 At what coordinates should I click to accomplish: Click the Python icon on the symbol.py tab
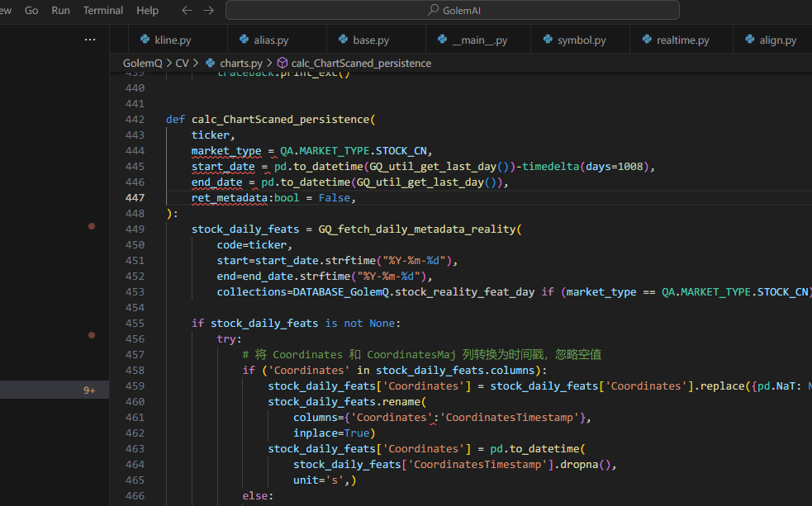(547, 40)
